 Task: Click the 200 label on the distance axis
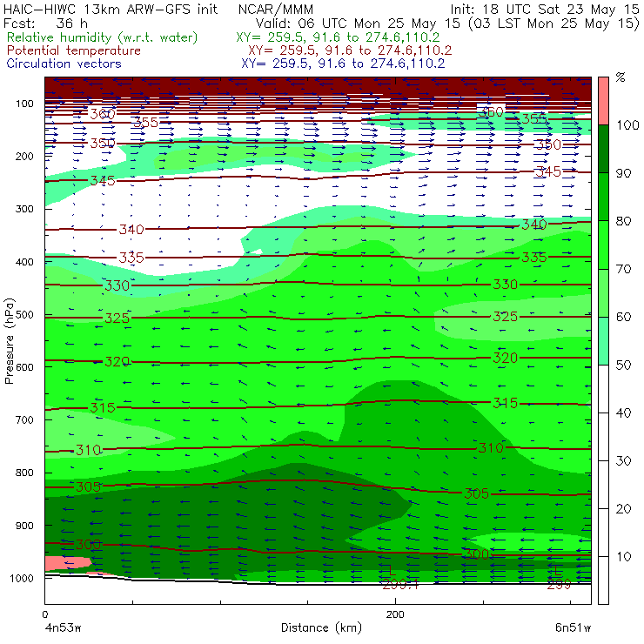(x=395, y=614)
